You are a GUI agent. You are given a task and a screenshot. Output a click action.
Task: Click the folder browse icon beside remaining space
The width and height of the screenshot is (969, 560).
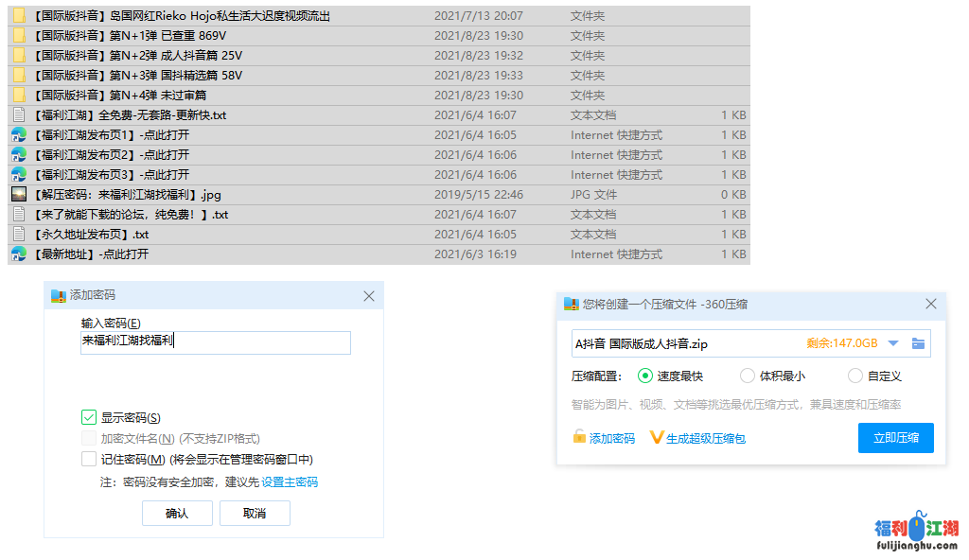(918, 343)
